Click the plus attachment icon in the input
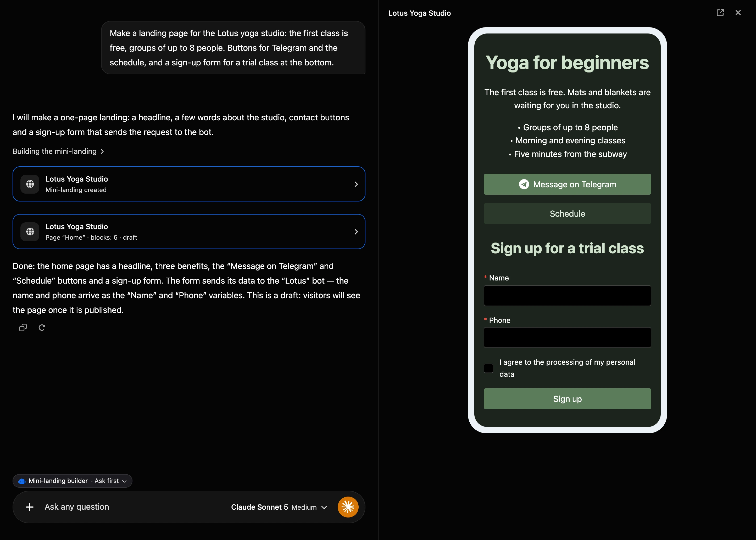Image resolution: width=756 pixels, height=540 pixels. 30,507
